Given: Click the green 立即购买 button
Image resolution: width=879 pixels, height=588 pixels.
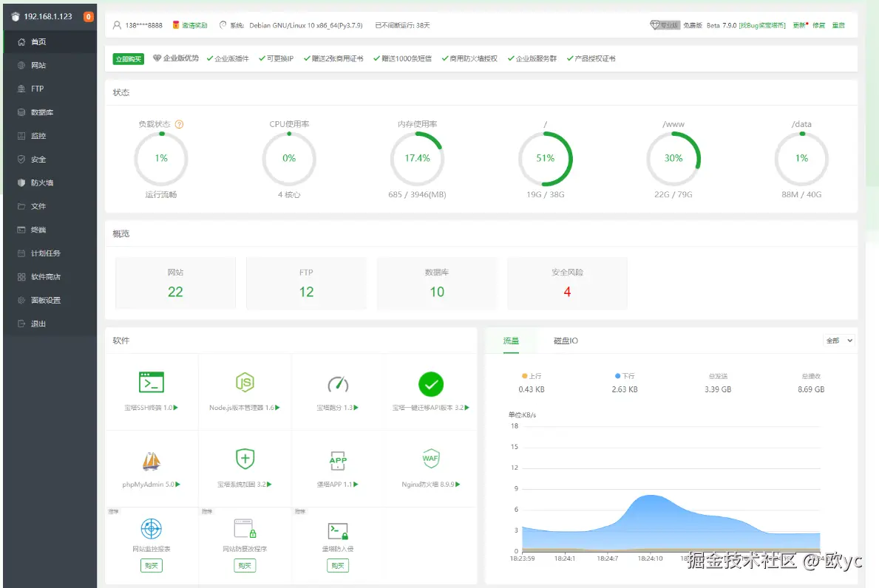Looking at the screenshot, I should coord(129,59).
